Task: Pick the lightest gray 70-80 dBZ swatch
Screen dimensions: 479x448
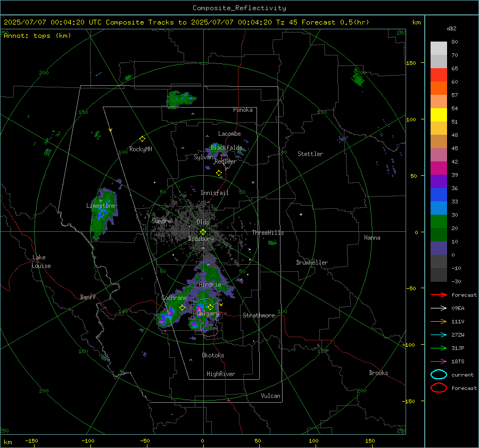Action: click(x=439, y=48)
